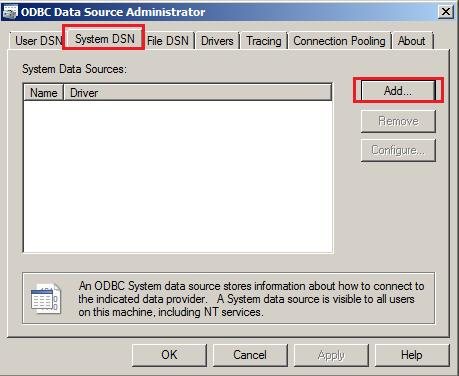Switch to Connection Pooling tab

(339, 41)
